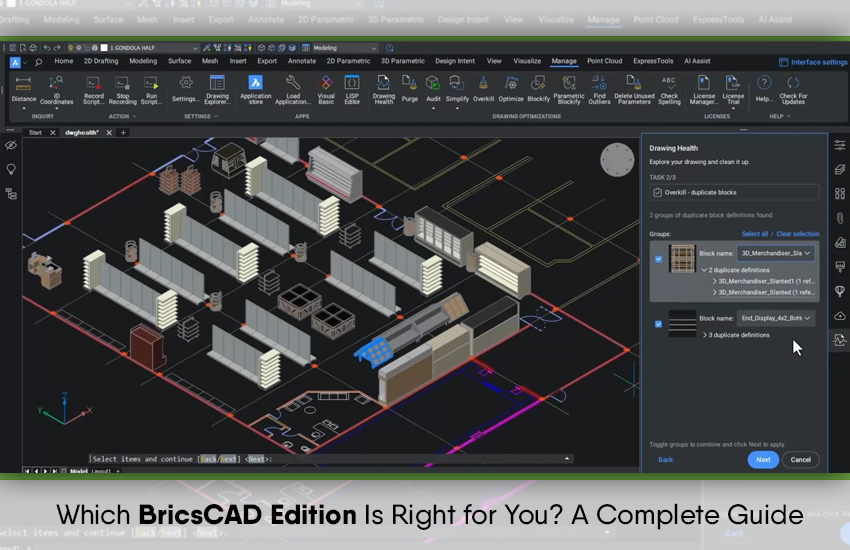Click the white layer color swatch

(104, 48)
